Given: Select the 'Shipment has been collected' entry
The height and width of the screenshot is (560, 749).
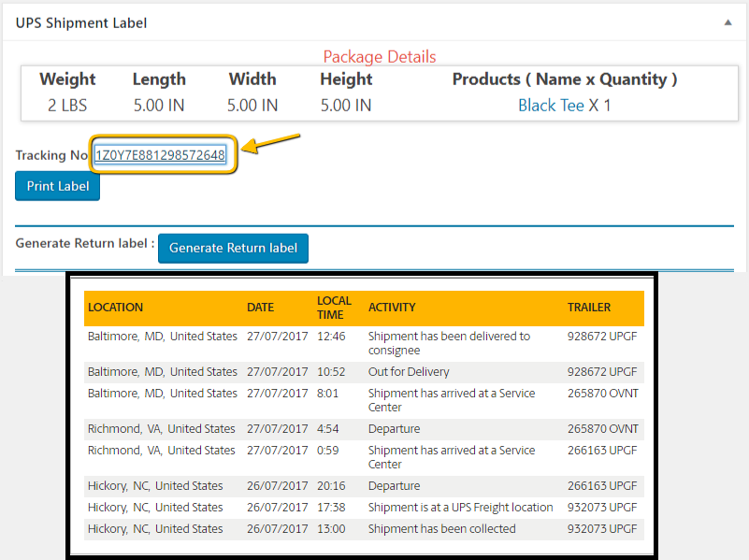Looking at the screenshot, I should point(441,529).
